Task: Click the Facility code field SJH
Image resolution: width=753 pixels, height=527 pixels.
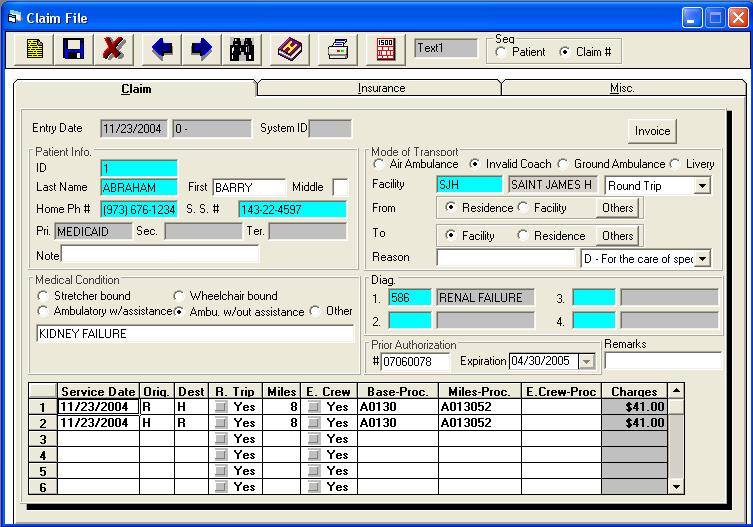Action: pos(469,184)
